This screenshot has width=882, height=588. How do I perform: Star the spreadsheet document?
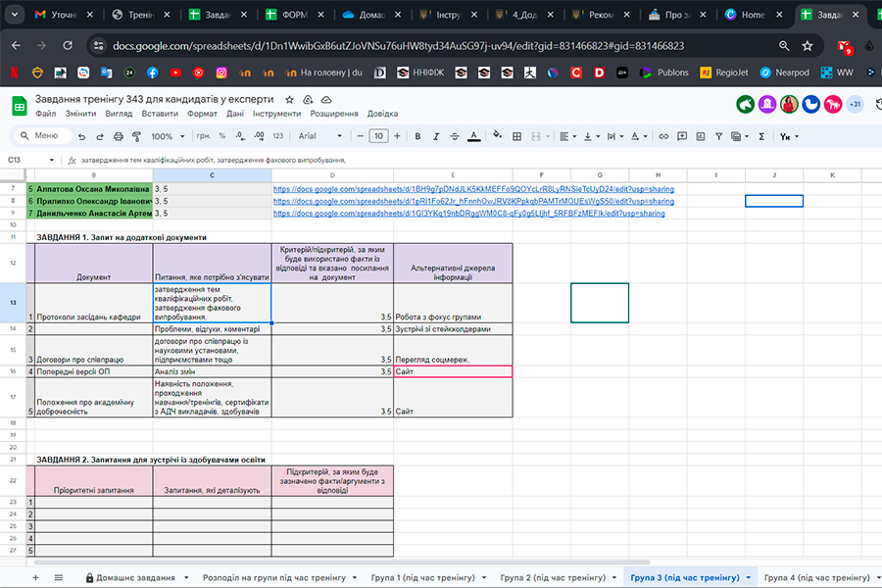point(289,100)
